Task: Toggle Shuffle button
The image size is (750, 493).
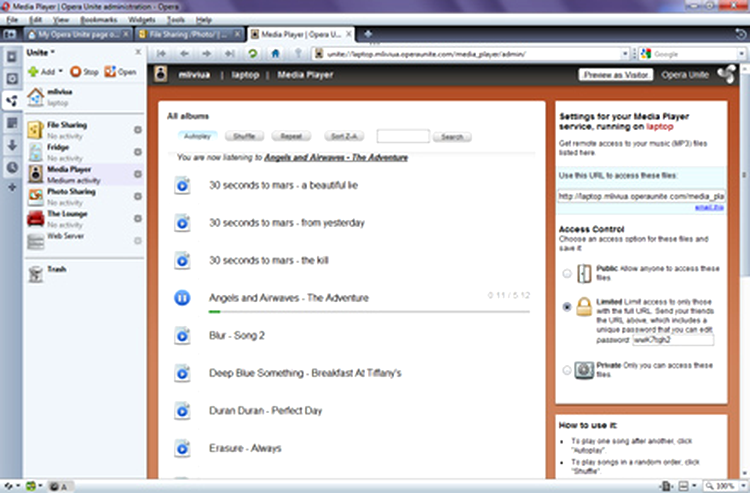Action: click(x=244, y=136)
